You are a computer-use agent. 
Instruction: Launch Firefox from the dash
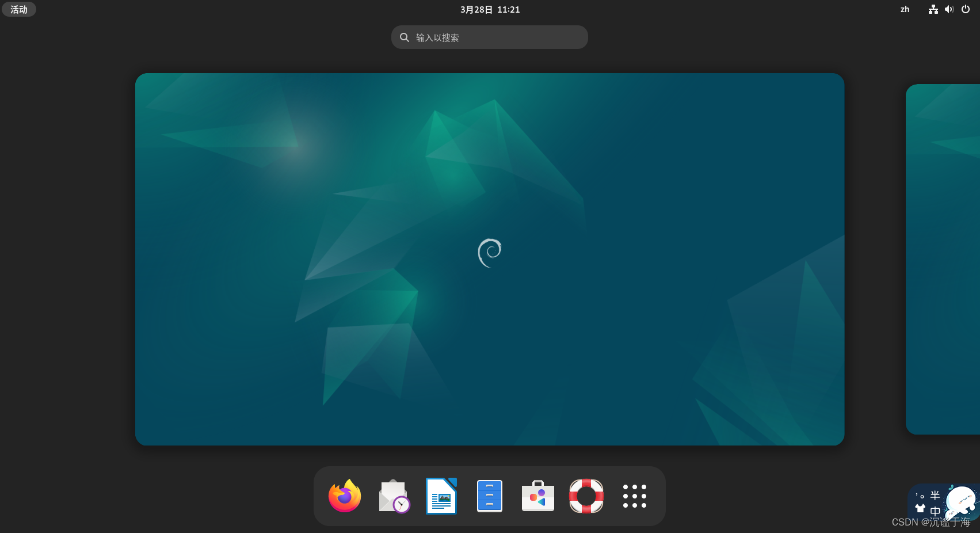coord(345,496)
